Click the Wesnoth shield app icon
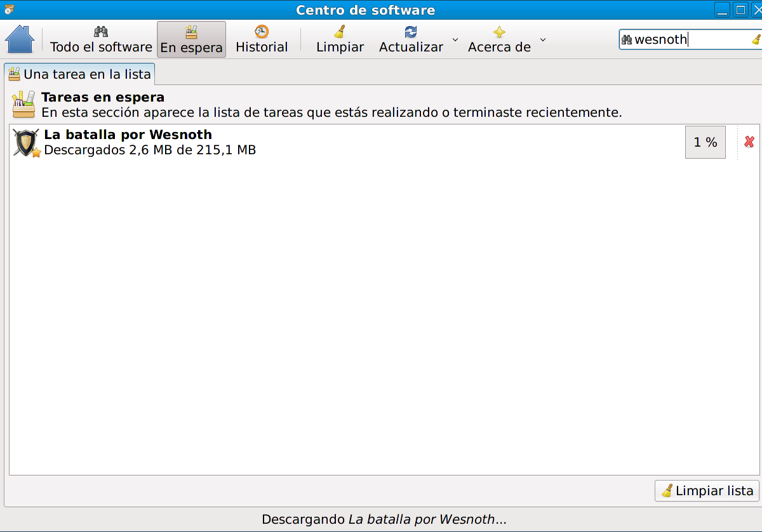The image size is (762, 532). coord(27,143)
